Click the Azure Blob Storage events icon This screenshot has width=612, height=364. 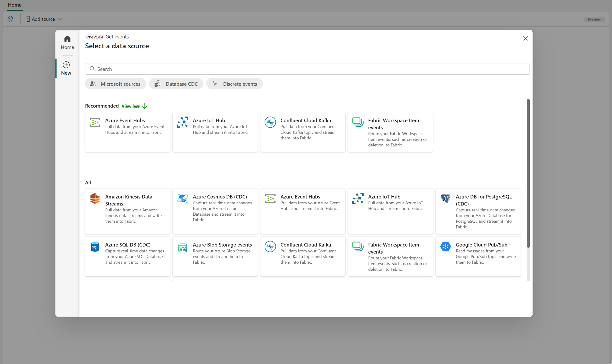pos(182,248)
